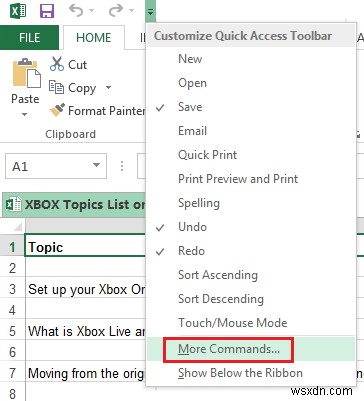
Task: Click cell starting Set up your Xbox
Action: click(85, 289)
